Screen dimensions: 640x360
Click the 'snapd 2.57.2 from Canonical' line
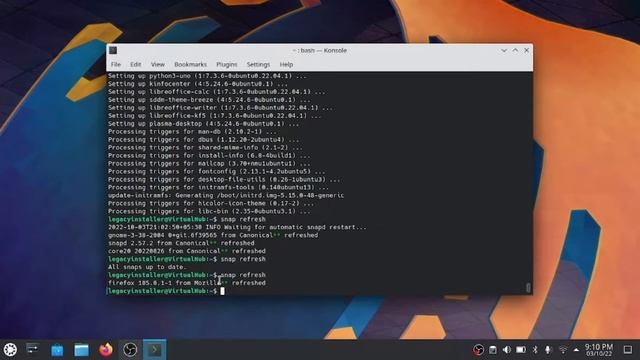pos(181,243)
